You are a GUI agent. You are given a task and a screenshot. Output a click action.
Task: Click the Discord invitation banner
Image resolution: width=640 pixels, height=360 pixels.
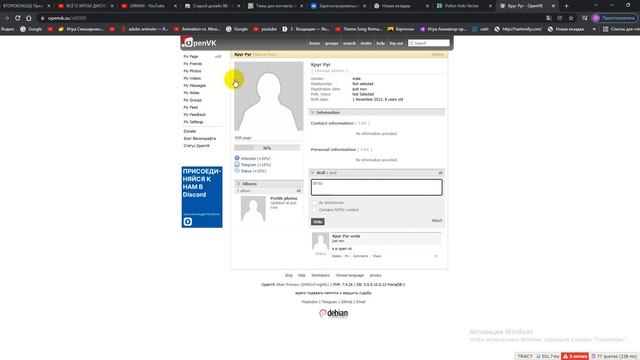(x=202, y=197)
